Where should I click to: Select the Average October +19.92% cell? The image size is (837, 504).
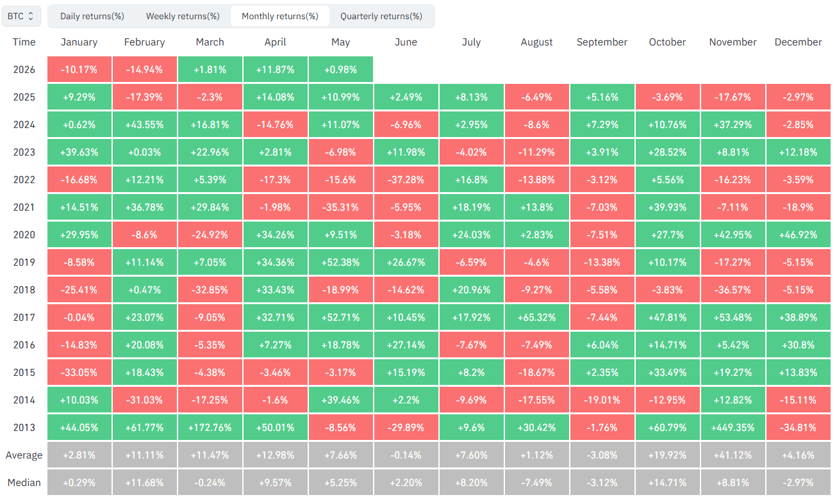pyautogui.click(x=668, y=455)
